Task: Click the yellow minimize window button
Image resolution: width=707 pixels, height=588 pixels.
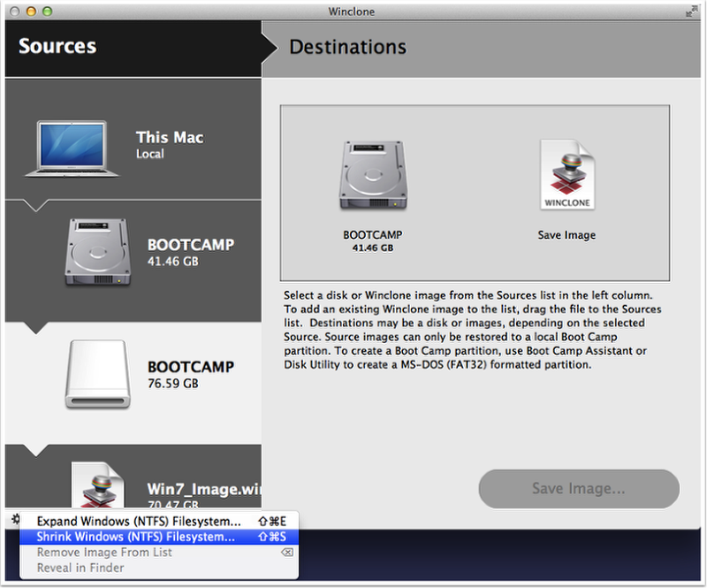Action: 31,11
